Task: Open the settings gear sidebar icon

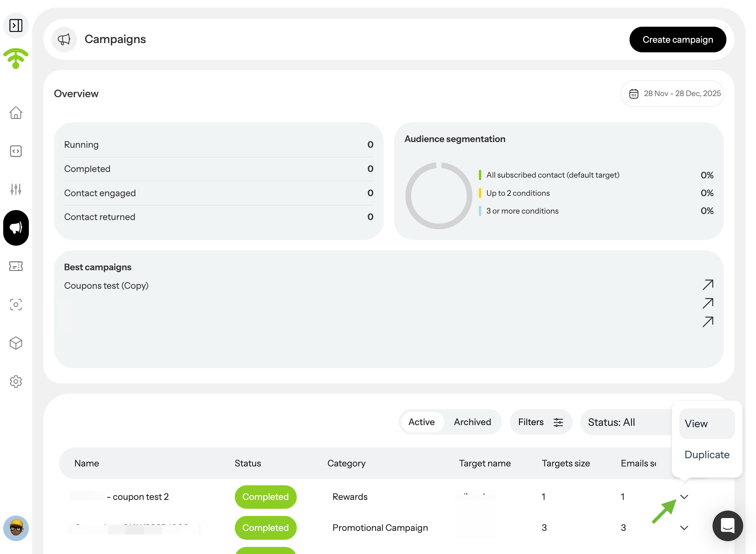Action: pos(16,381)
